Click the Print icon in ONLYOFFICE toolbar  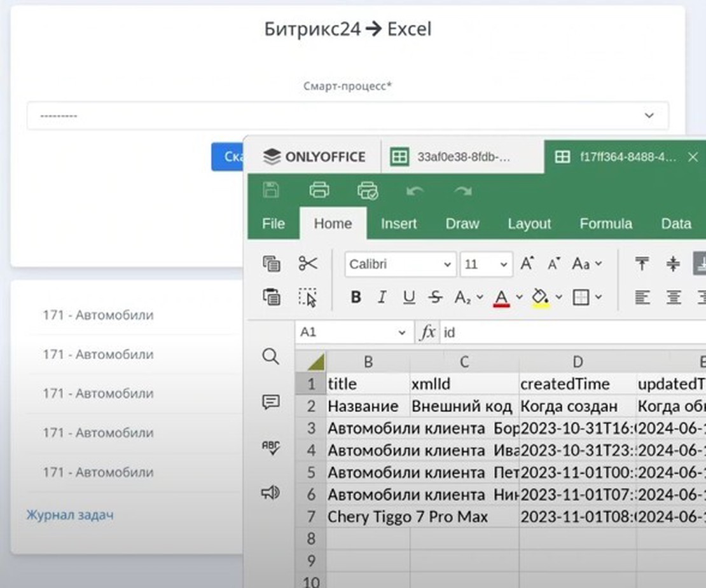tap(319, 190)
